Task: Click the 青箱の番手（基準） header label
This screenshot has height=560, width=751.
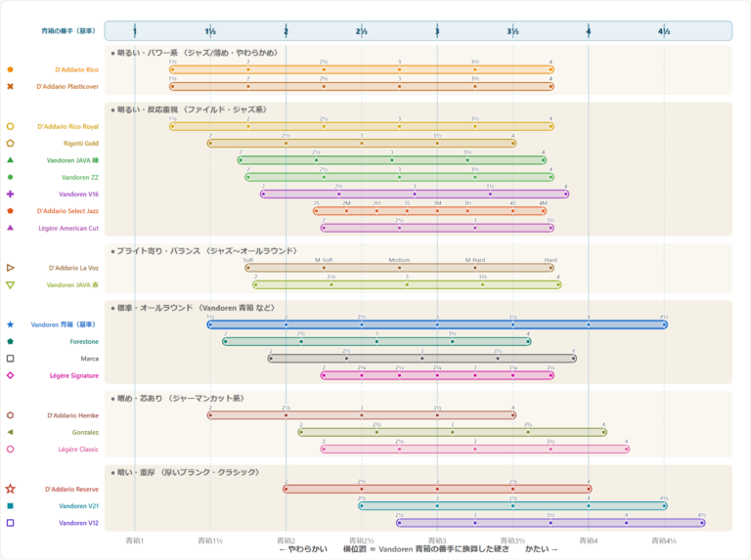Action: pyautogui.click(x=68, y=31)
